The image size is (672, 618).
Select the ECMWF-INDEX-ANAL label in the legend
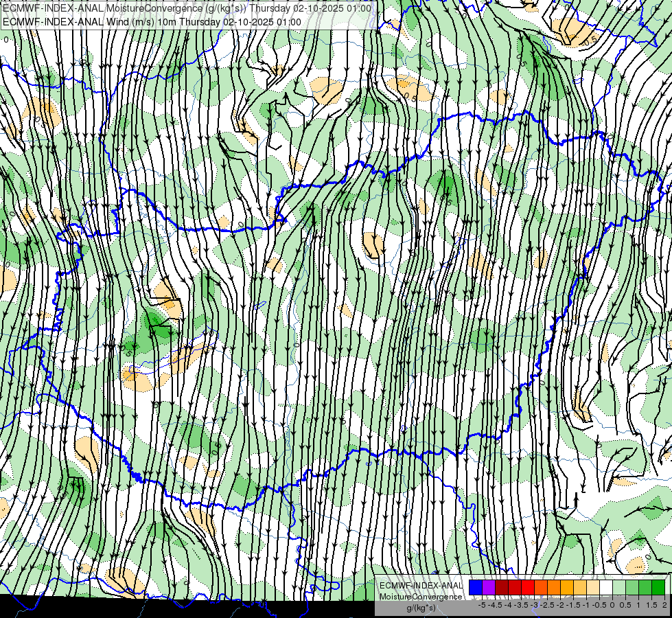[421, 586]
